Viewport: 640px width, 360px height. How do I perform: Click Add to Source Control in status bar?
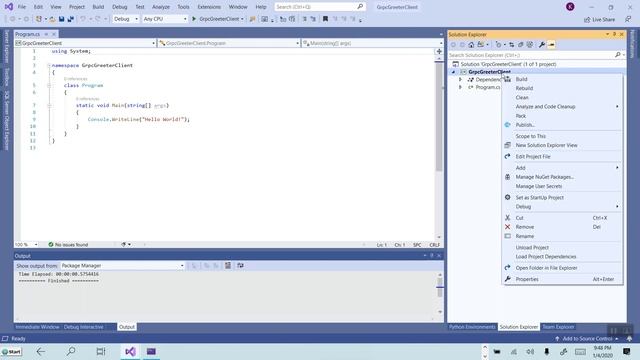click(x=587, y=338)
